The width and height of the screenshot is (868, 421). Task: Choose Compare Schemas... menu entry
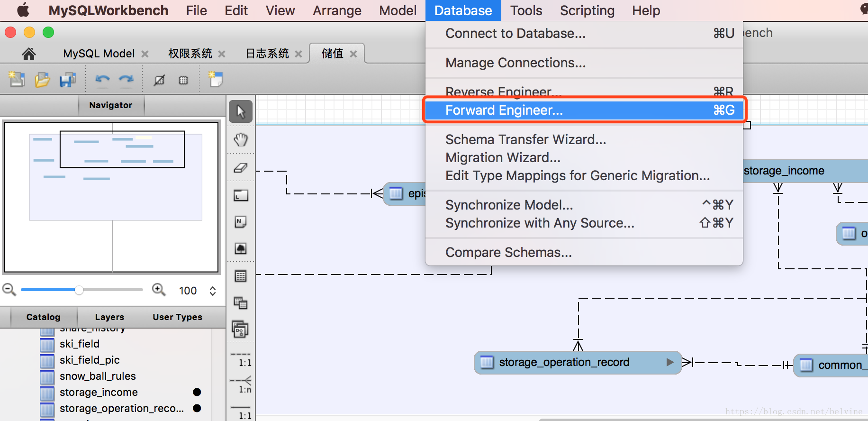[584, 252]
